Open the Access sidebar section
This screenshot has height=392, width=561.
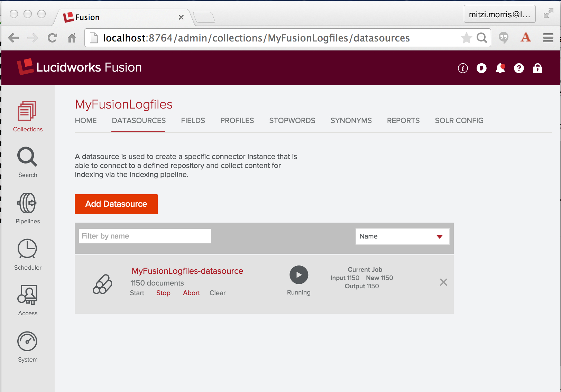tap(27, 300)
